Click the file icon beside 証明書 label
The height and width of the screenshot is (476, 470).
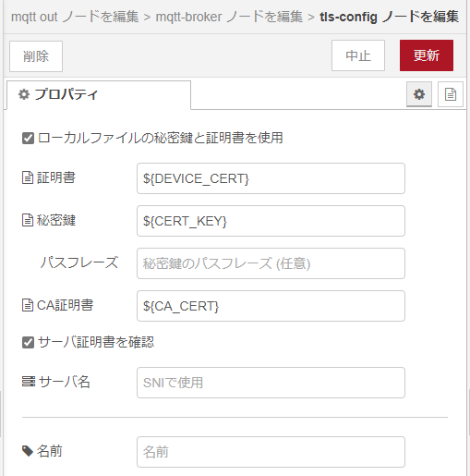click(28, 177)
